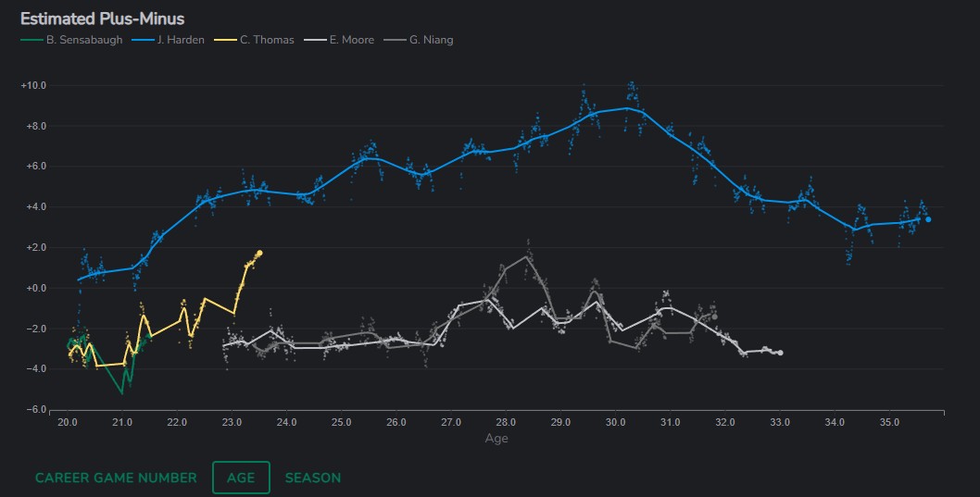This screenshot has width=980, height=497.
Task: Click the peak of Harden's blue line
Action: click(x=627, y=108)
